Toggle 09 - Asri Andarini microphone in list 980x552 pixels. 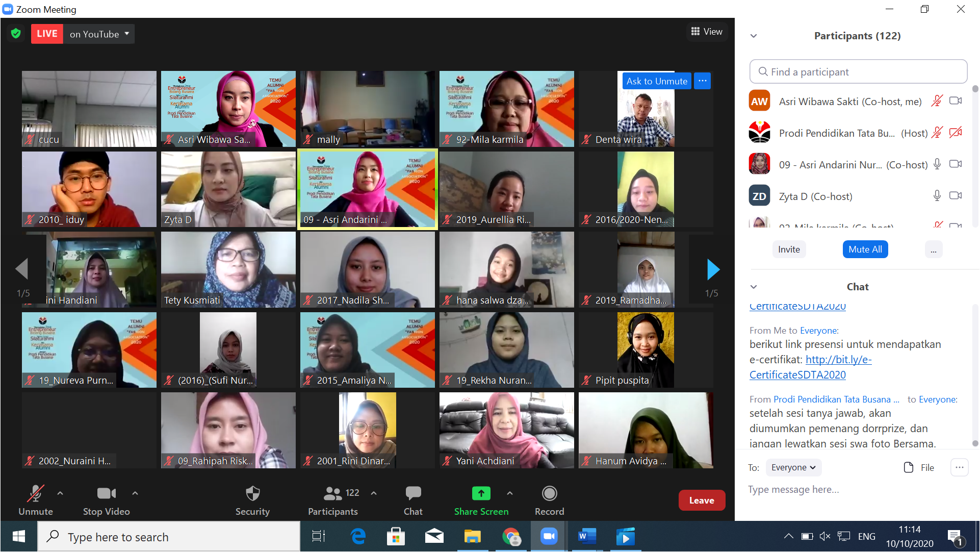point(937,164)
